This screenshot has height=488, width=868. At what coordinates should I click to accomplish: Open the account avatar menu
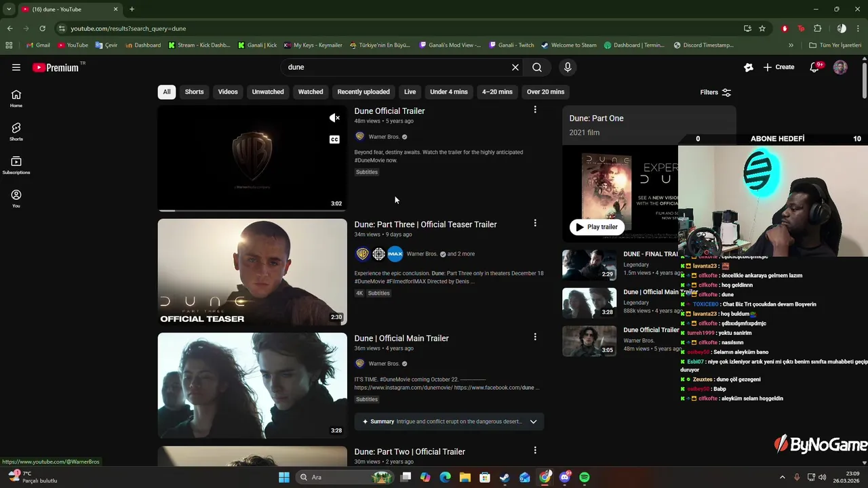(x=840, y=67)
